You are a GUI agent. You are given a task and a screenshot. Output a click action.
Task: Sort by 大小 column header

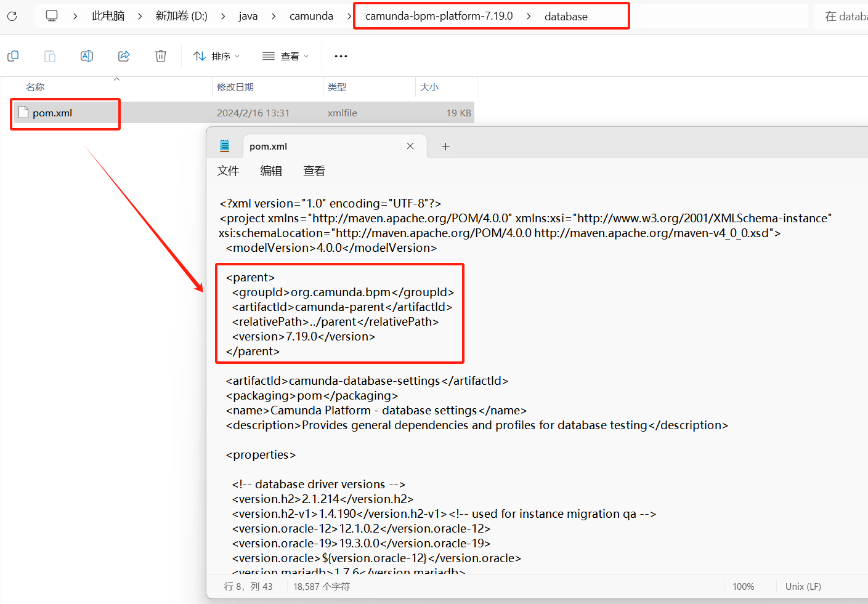429,87
